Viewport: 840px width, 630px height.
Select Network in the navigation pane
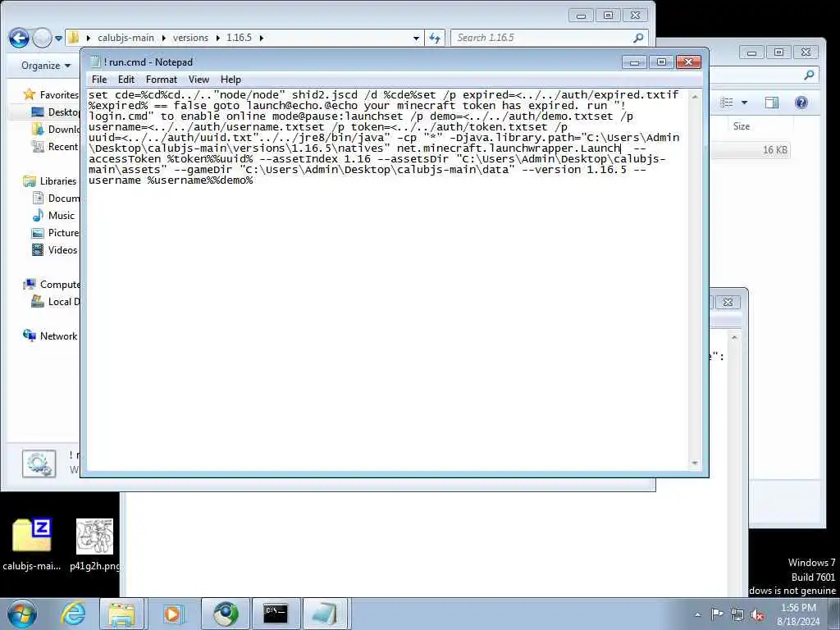pyautogui.click(x=51, y=336)
